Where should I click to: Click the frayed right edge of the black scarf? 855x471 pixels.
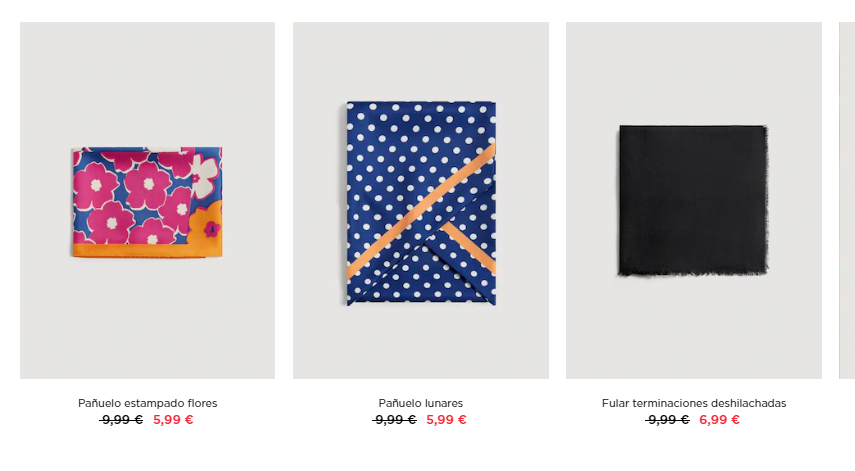point(766,199)
